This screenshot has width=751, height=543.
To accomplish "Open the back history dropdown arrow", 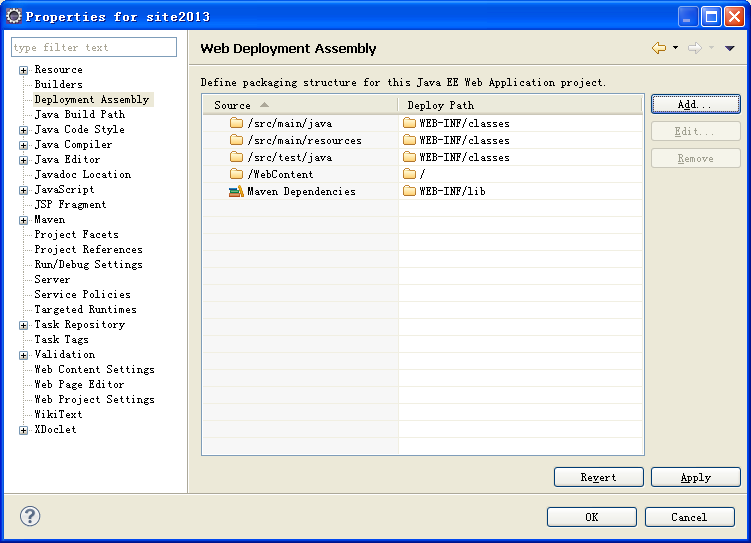I will point(675,47).
